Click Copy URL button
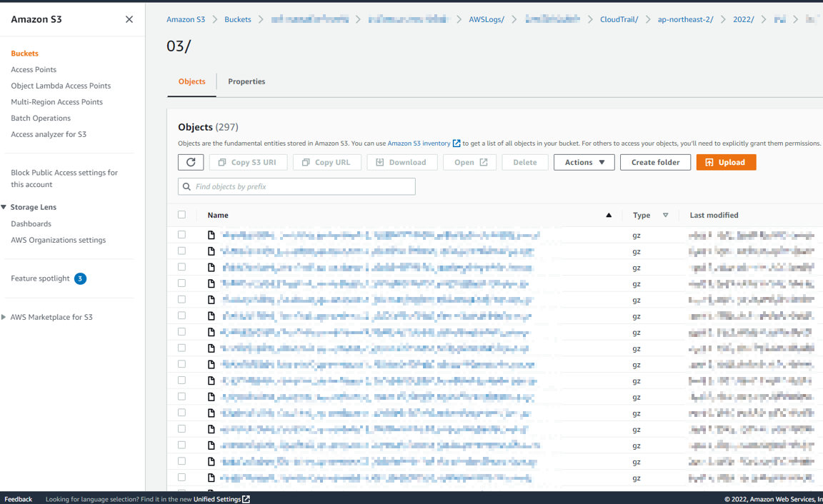The image size is (823, 504). pyautogui.click(x=326, y=162)
